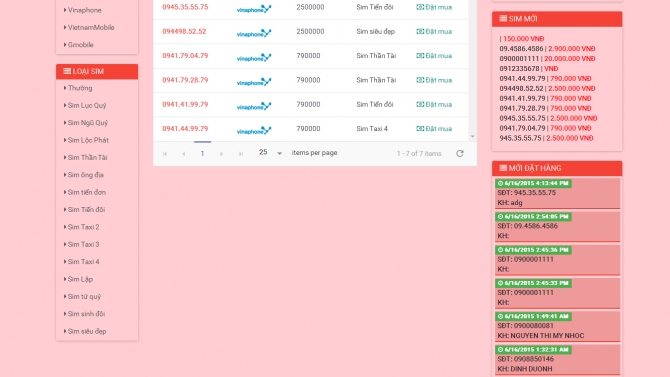670x377 pixels.
Task: Click Vinaphone logo in 094498.52.52 row
Action: coord(254,33)
